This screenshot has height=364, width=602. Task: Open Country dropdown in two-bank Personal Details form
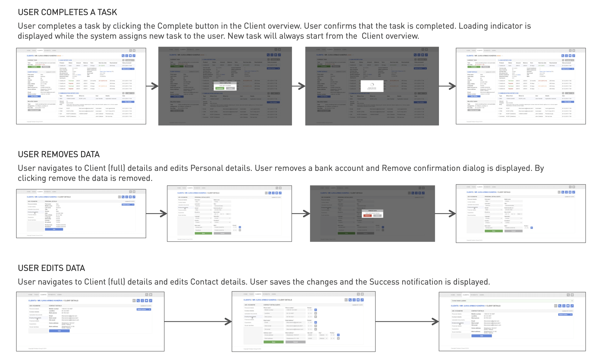point(203,222)
